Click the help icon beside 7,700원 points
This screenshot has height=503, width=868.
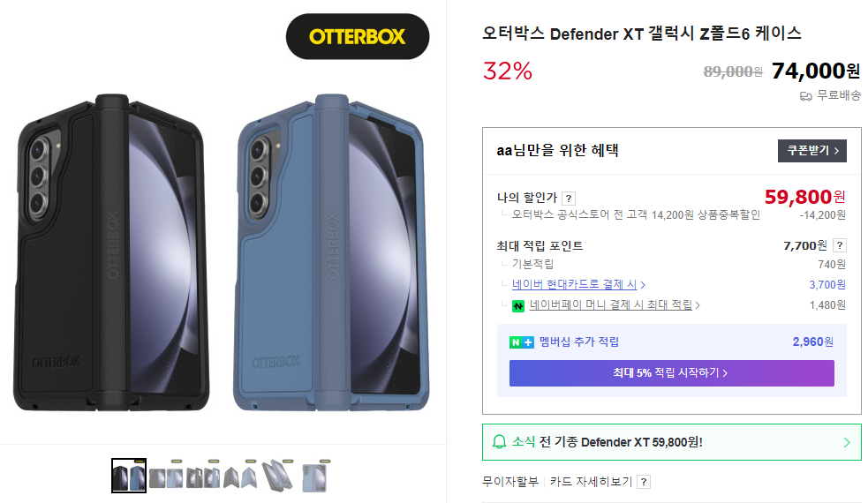click(839, 245)
